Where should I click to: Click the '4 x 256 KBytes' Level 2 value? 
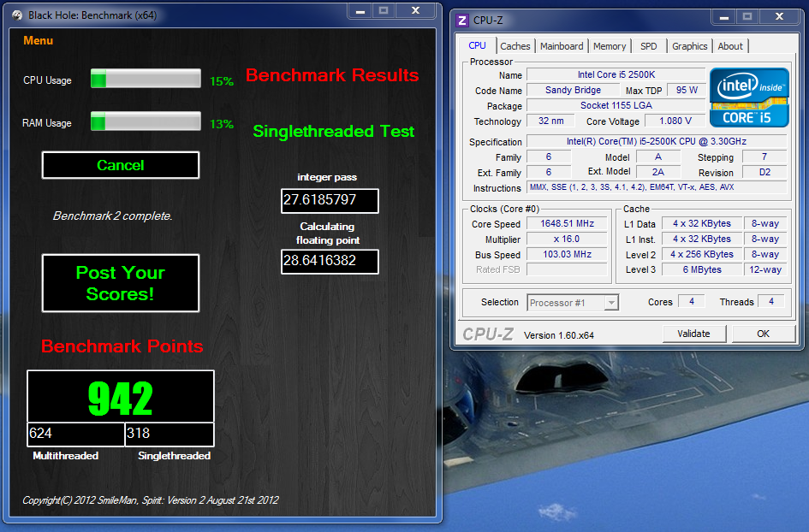(702, 255)
